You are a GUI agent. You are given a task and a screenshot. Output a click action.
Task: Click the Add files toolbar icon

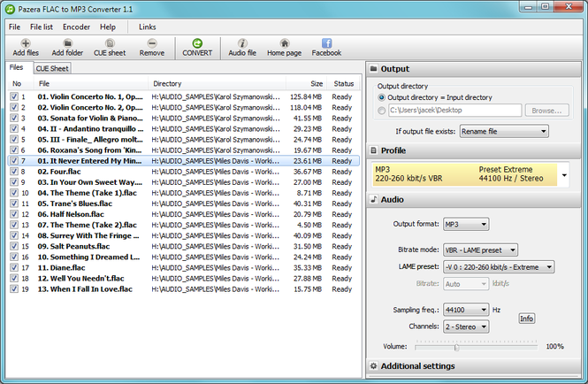(26, 43)
